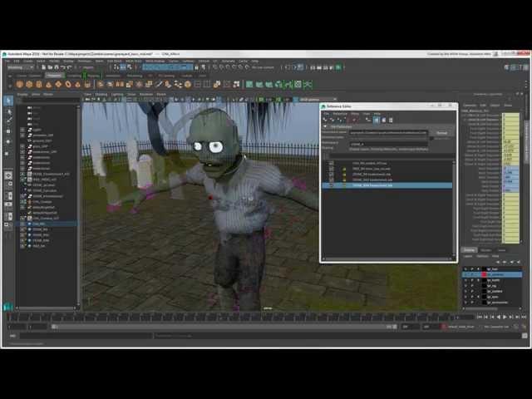Click the highlighted toolbar icon in Reference Editor

pyautogui.click(x=377, y=120)
